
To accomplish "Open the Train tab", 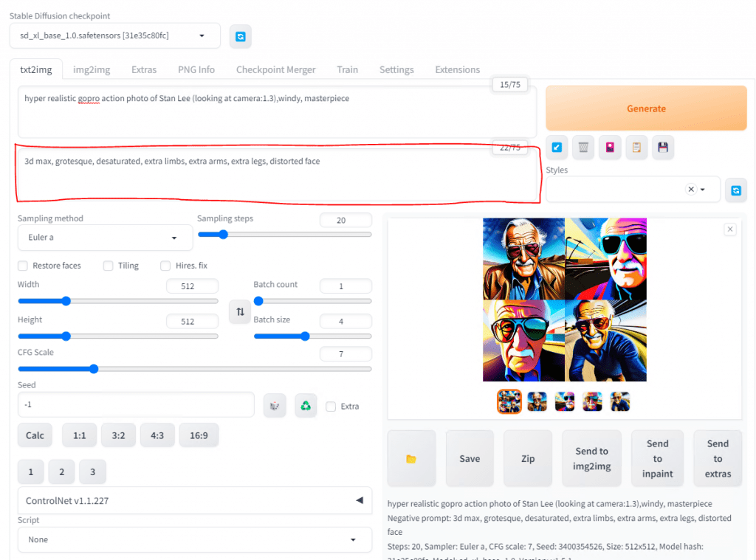I will pos(347,70).
